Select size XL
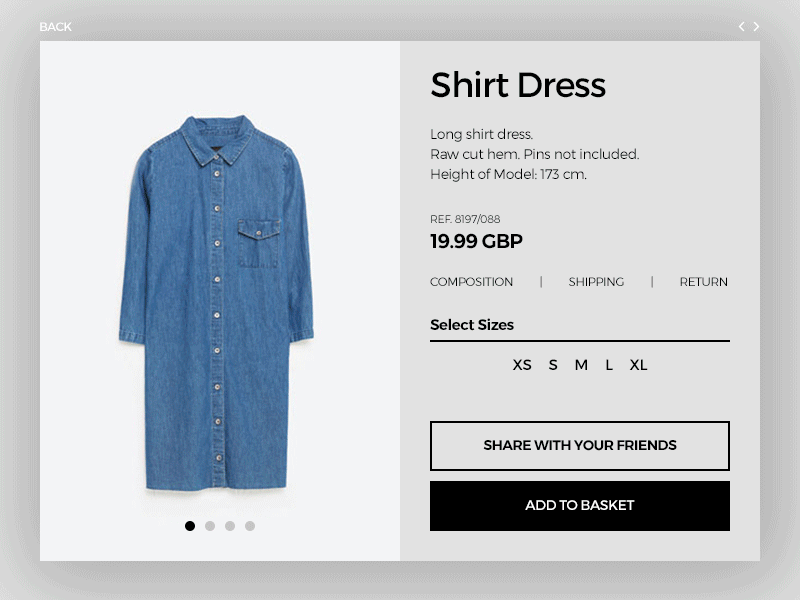Image resolution: width=800 pixels, height=600 pixels. pos(638,365)
